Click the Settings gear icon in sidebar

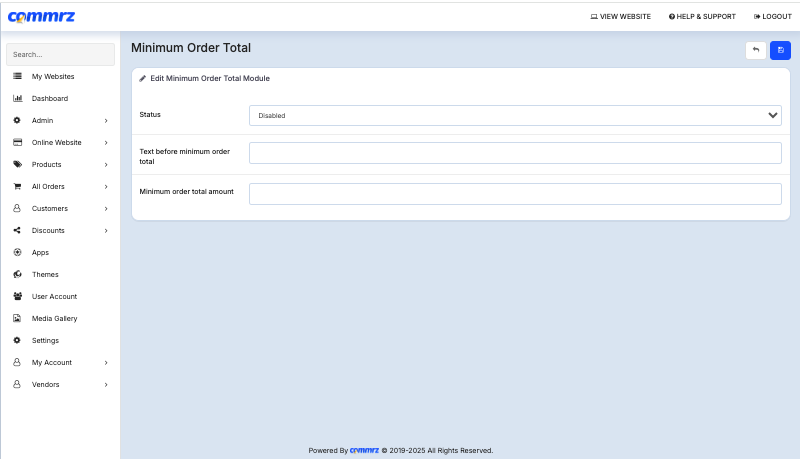17,340
